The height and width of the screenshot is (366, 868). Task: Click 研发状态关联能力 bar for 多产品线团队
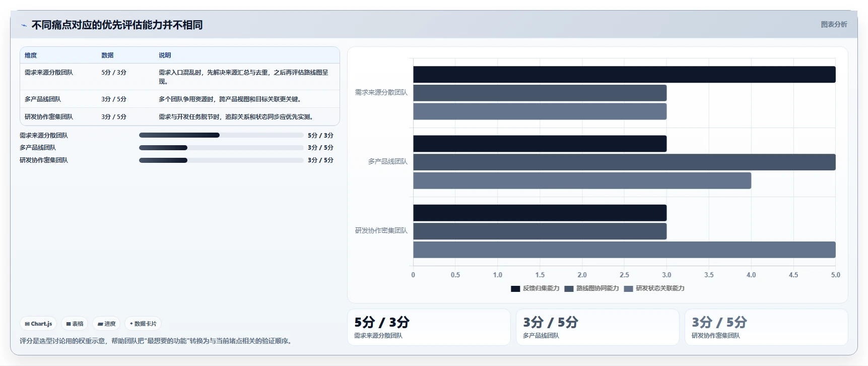[x=582, y=181]
